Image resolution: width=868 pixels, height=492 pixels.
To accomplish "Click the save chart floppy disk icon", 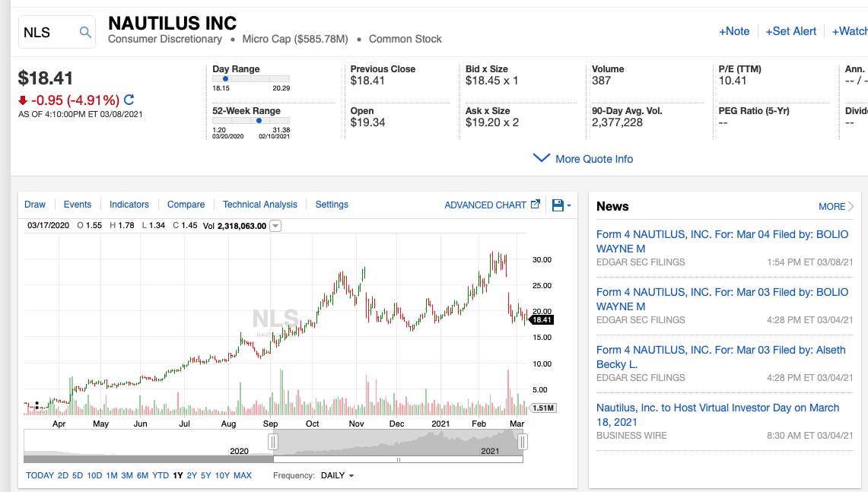I will point(558,205).
